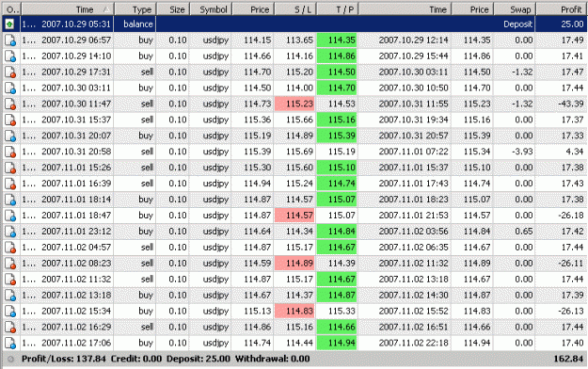Screen dimensions: 588x369
Task: Click the order number column header
Action: tap(11, 9)
